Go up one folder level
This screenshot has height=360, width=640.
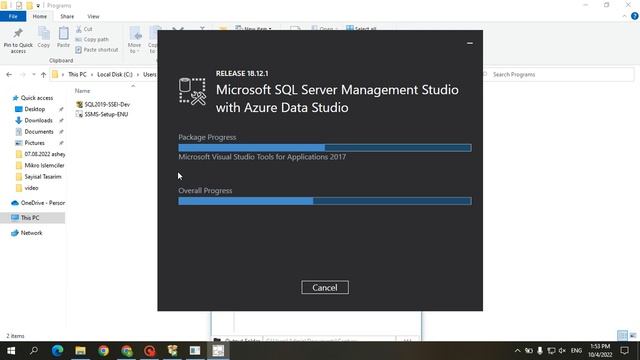coord(43,75)
